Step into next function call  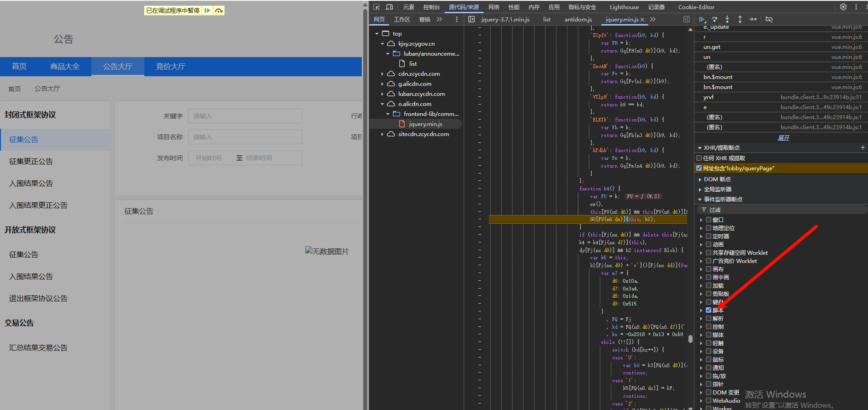tap(727, 19)
